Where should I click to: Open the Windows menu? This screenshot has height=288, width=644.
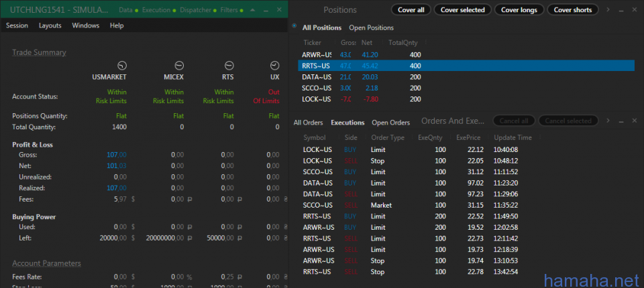click(x=85, y=25)
